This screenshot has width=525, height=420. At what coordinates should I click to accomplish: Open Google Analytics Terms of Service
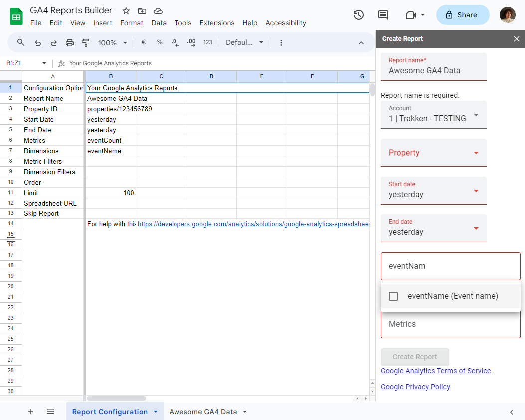pyautogui.click(x=436, y=371)
